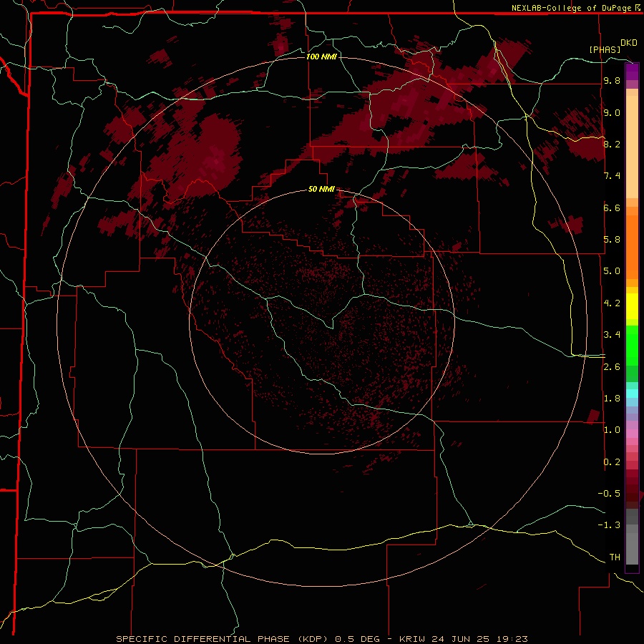Click the -0.5 value on the color scale
Image resolution: width=644 pixels, height=644 pixels.
[x=609, y=494]
